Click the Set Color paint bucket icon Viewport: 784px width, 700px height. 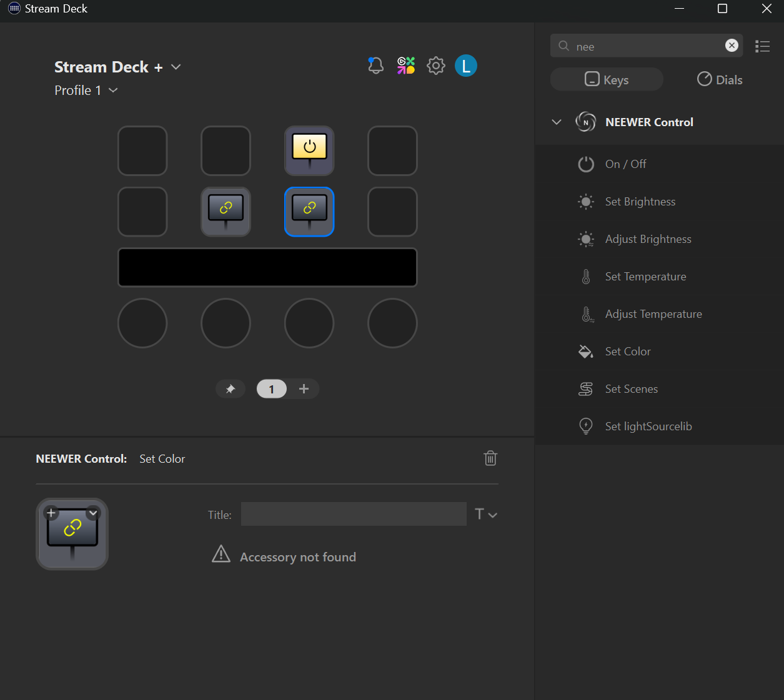click(586, 352)
